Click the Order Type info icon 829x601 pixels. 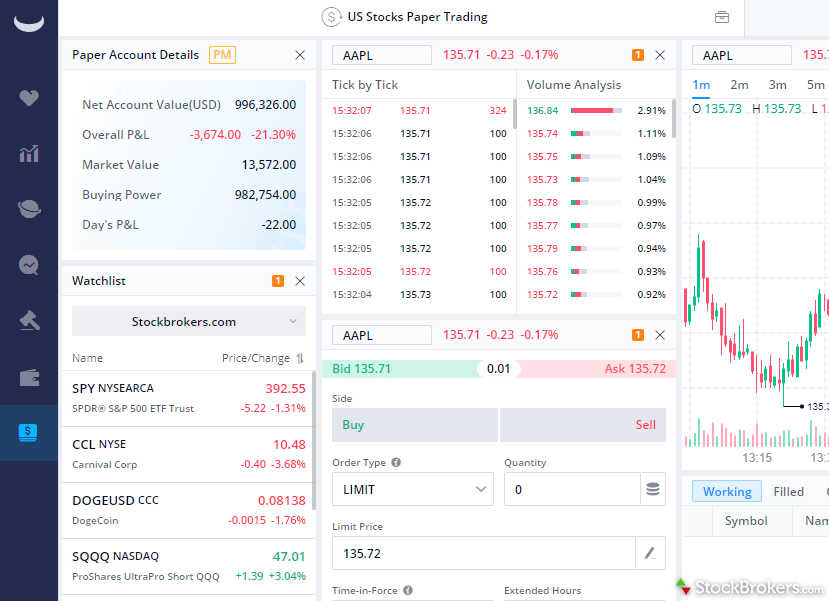396,463
